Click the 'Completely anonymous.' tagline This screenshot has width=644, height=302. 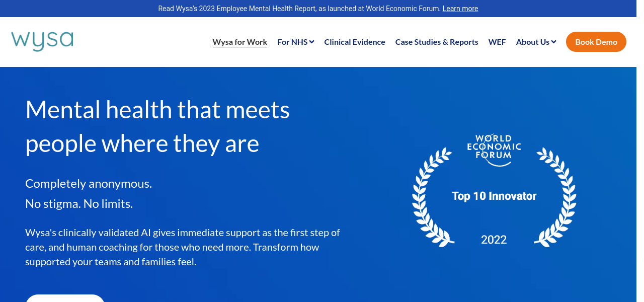tap(89, 184)
